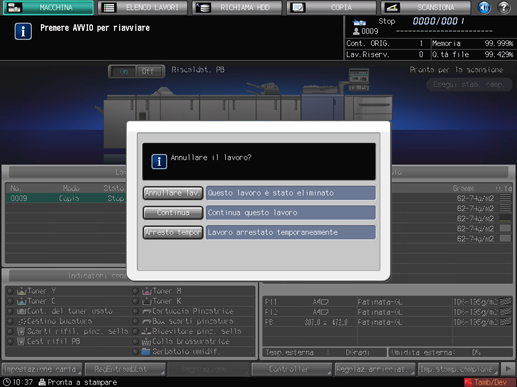Screen dimensions: 517x387
Task: Open the RICHIAMA HDD tab
Action: click(x=237, y=7)
